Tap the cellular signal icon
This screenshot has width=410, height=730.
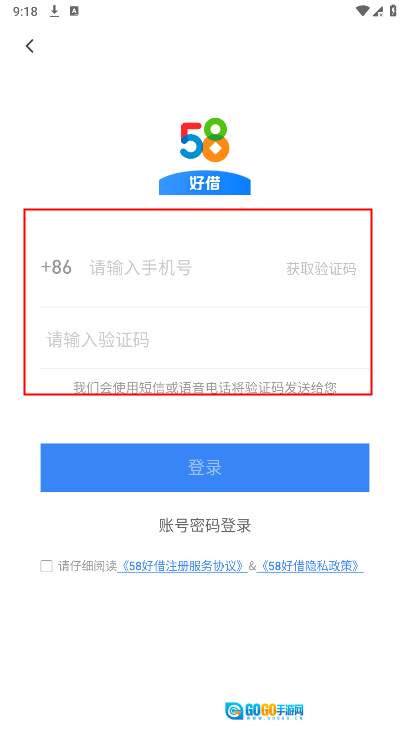click(x=378, y=11)
